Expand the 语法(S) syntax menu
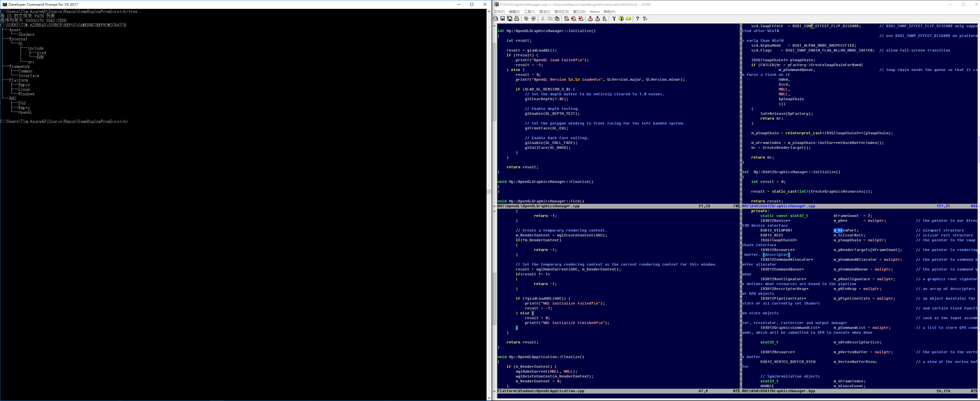Viewport: 980px width, 401px height. (x=545, y=12)
